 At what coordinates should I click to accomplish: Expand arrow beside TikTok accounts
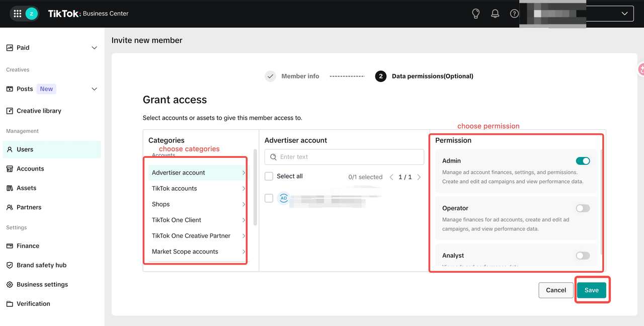[x=244, y=189]
